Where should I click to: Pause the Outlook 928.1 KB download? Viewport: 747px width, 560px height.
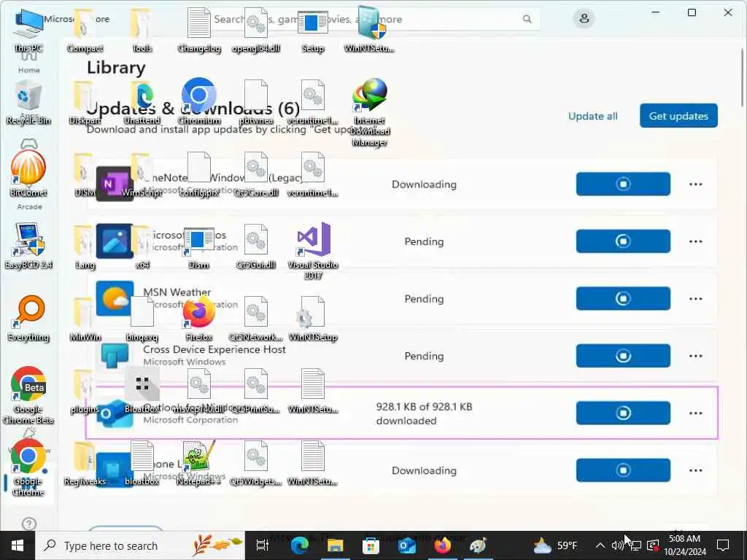[623, 413]
